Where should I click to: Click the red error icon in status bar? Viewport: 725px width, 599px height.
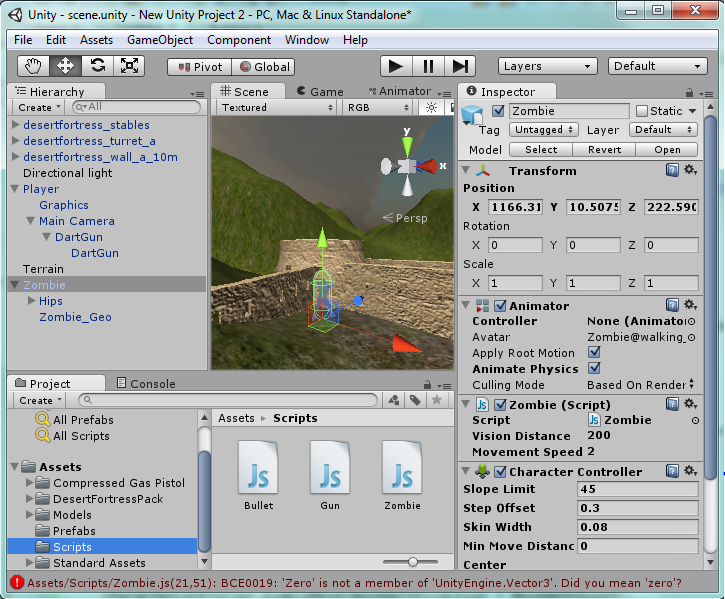tap(17, 582)
